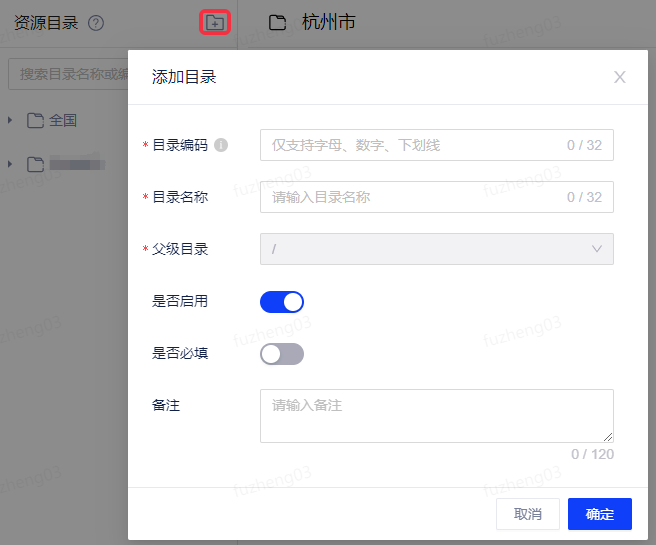Screen dimensions: 656x545
Task: Click the 取消 button
Action: click(528, 514)
